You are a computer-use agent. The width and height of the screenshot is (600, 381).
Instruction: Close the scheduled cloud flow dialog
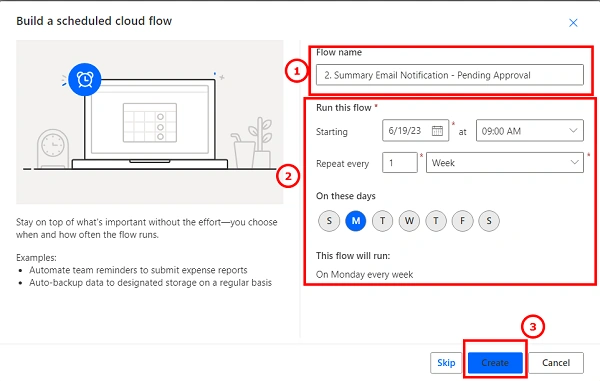tap(573, 23)
